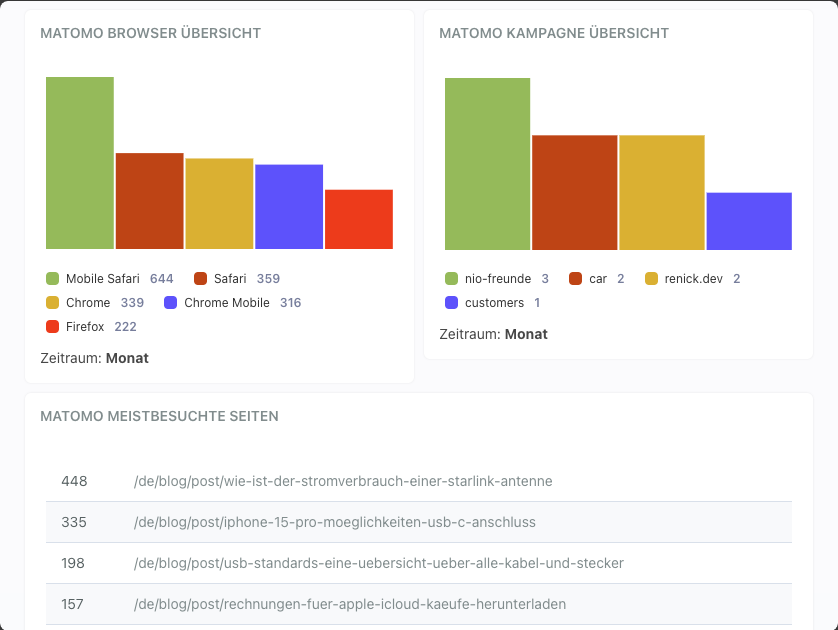Viewport: 838px width, 630px height.
Task: Click the yellow renick.dev legend swatch
Action: coord(651,278)
